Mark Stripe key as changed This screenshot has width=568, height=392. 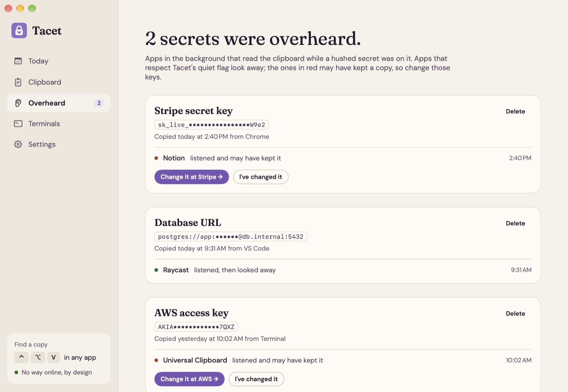click(261, 177)
